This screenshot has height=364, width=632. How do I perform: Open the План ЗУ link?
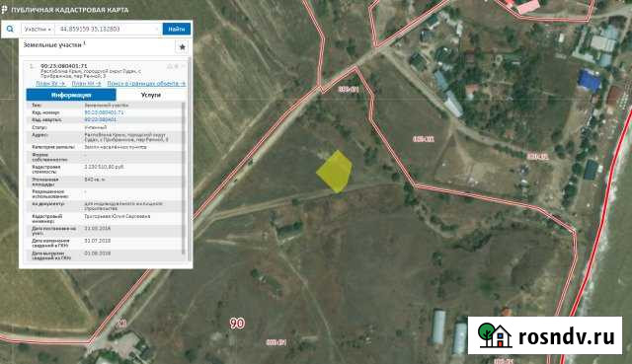click(50, 83)
